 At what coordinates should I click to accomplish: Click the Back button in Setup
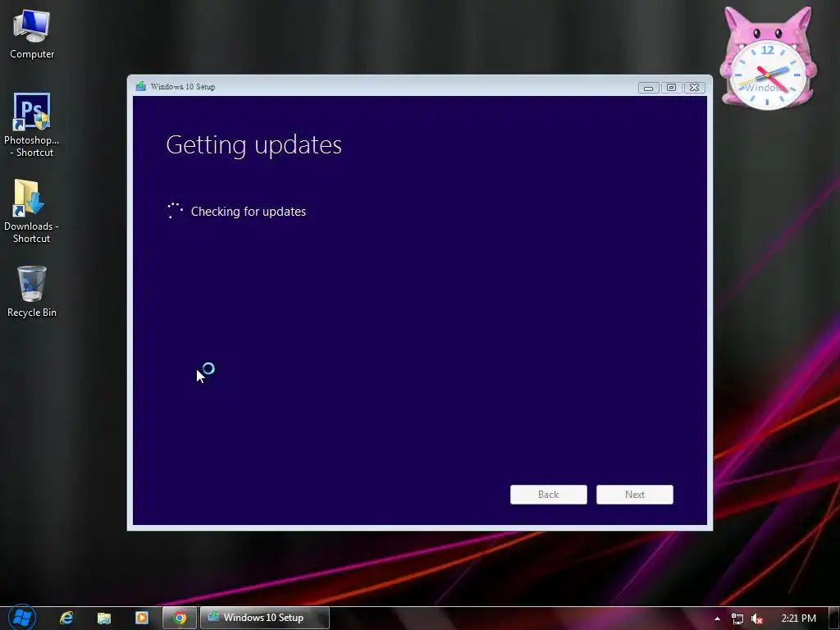point(549,495)
